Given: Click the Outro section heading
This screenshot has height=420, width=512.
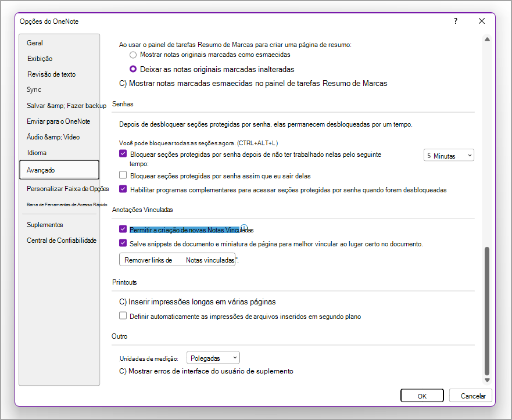Looking at the screenshot, I should pos(120,336).
